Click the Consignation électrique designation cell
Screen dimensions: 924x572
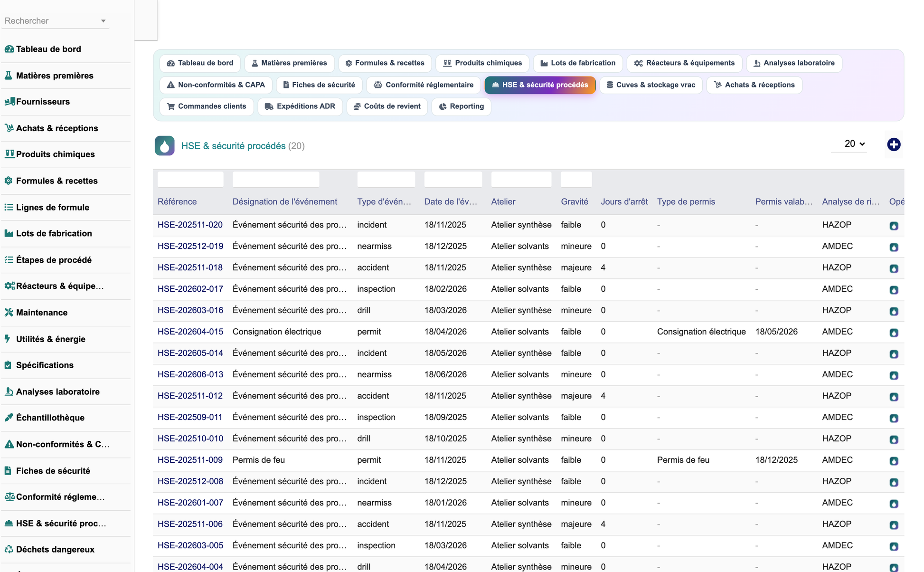[x=277, y=332]
